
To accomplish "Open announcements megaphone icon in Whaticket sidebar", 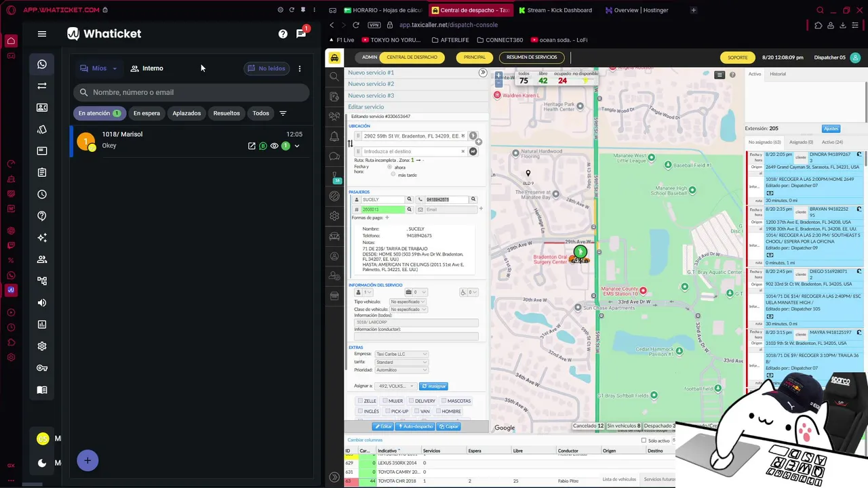I will [42, 303].
